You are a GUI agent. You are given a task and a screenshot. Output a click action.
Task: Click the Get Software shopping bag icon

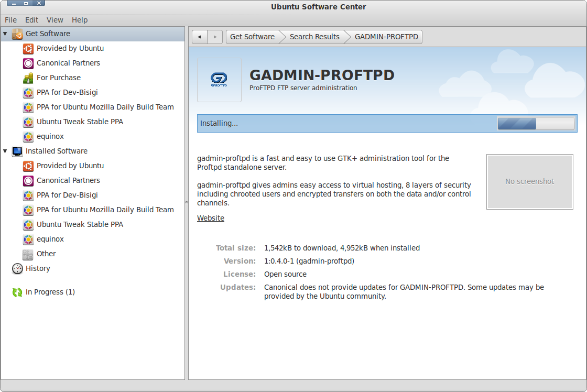tap(17, 34)
